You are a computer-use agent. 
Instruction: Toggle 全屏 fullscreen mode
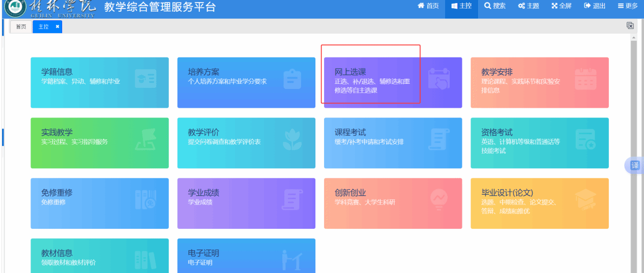562,6
